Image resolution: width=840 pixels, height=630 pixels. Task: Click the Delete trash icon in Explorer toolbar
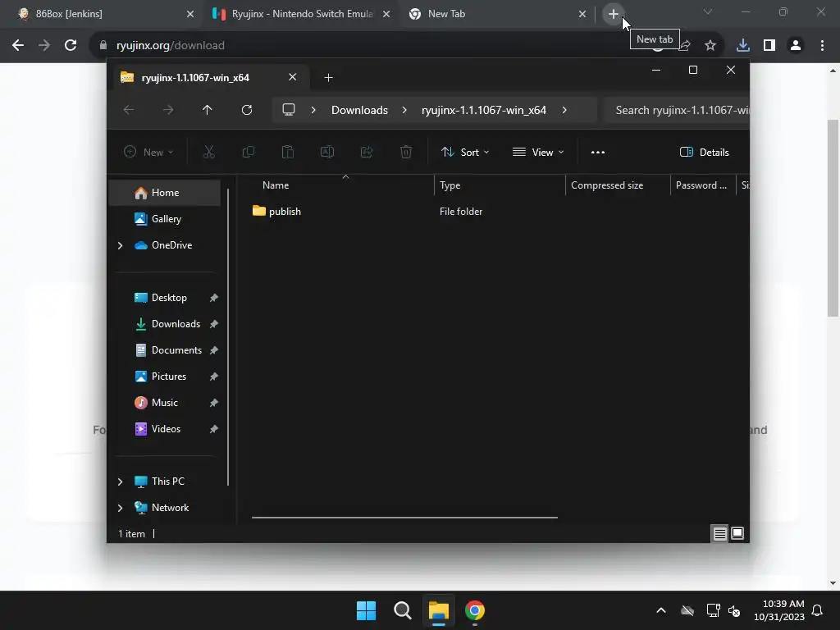(x=406, y=152)
